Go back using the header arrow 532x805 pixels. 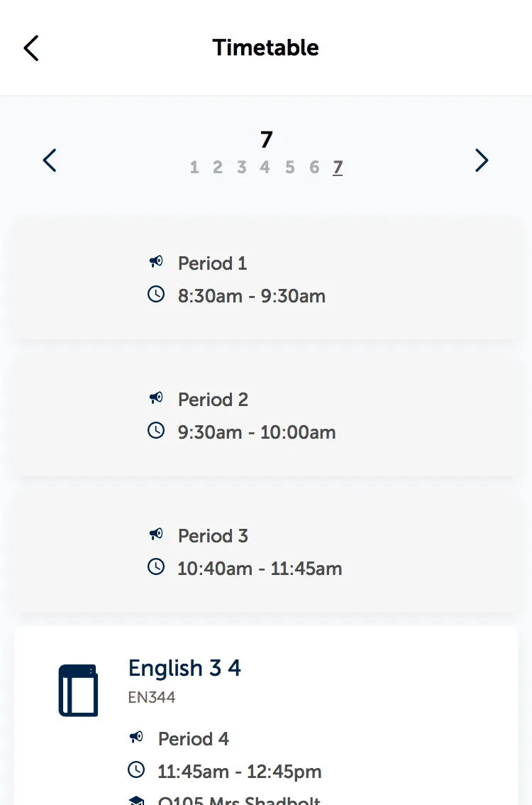click(x=31, y=48)
